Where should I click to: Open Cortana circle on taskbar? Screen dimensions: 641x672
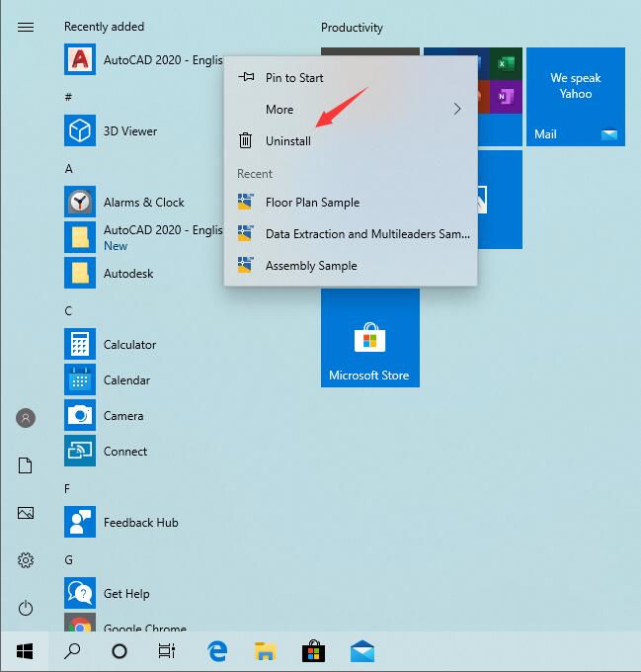click(120, 651)
